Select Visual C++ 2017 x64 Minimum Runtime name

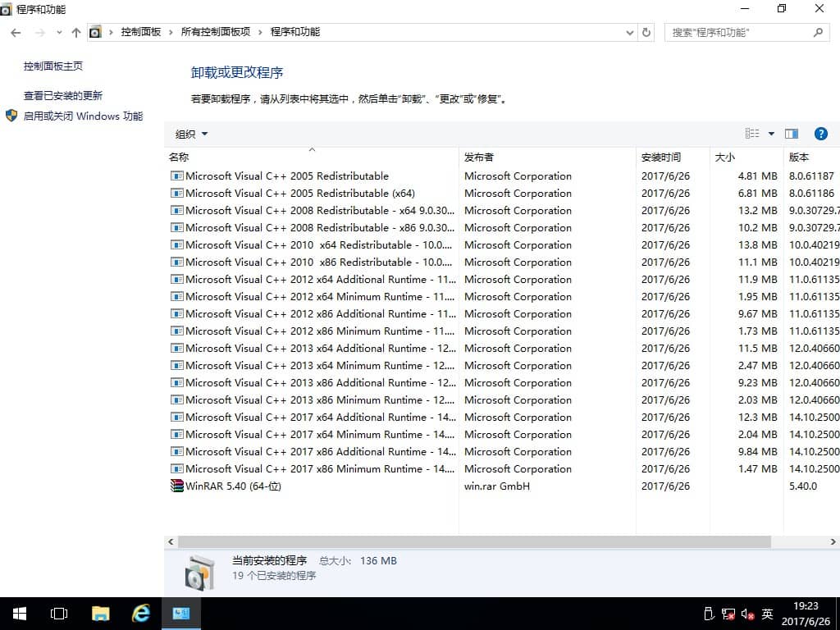[320, 434]
